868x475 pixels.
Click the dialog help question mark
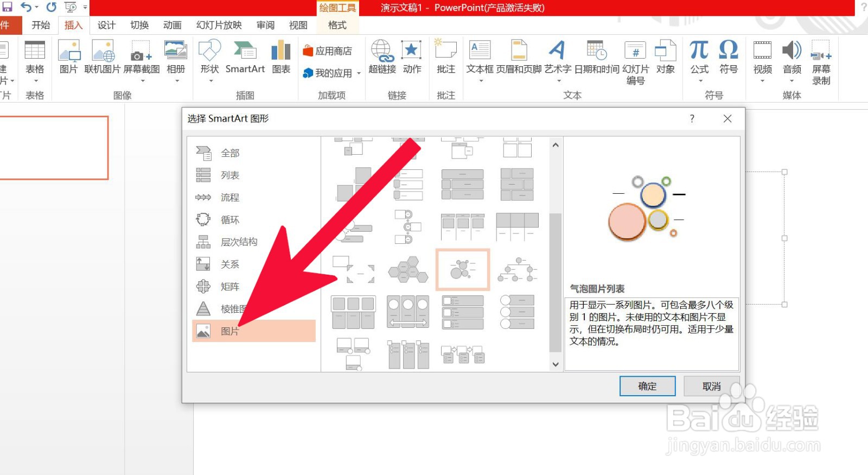coord(692,118)
